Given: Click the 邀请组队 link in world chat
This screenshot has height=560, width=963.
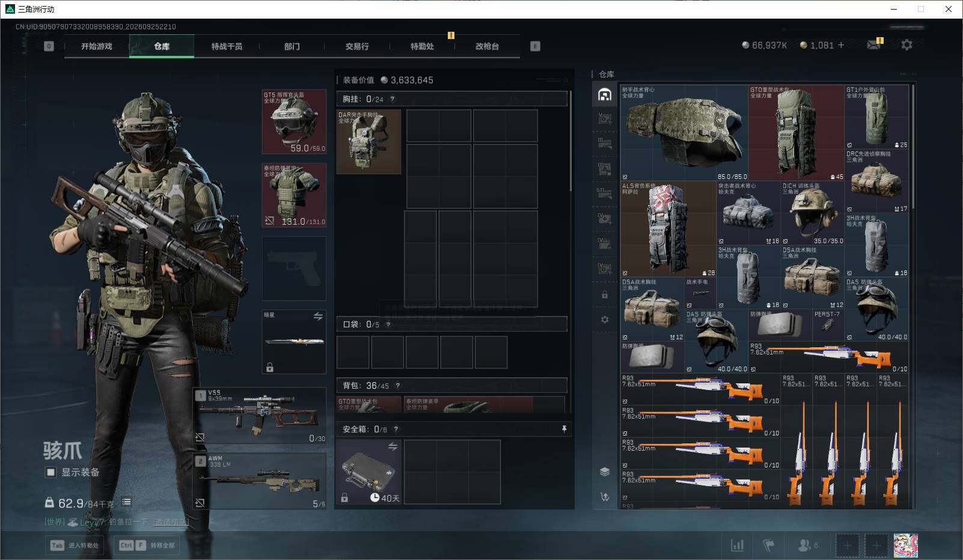Looking at the screenshot, I should (x=171, y=522).
